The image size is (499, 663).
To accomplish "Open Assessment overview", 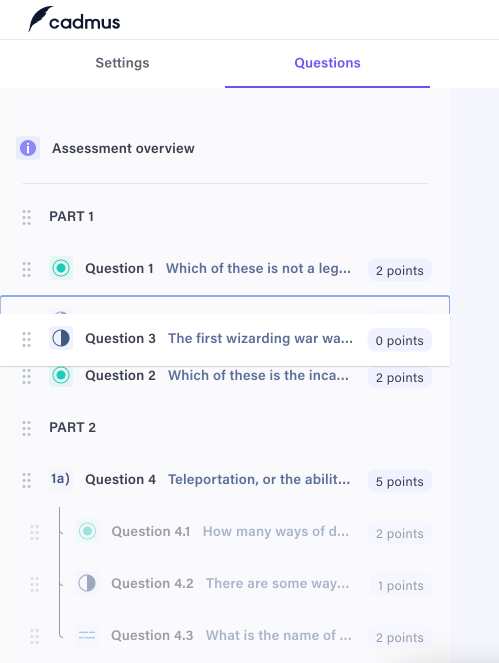I will tap(123, 148).
